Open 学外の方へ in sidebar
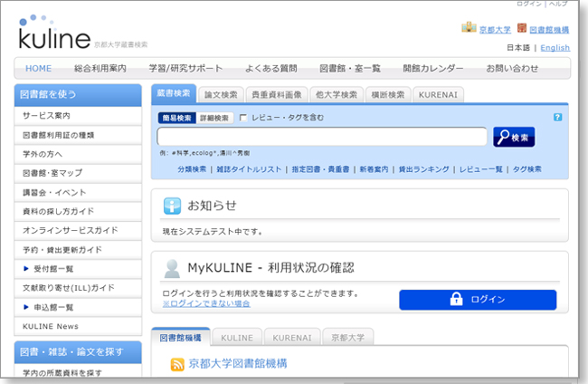588x384 pixels. click(78, 154)
